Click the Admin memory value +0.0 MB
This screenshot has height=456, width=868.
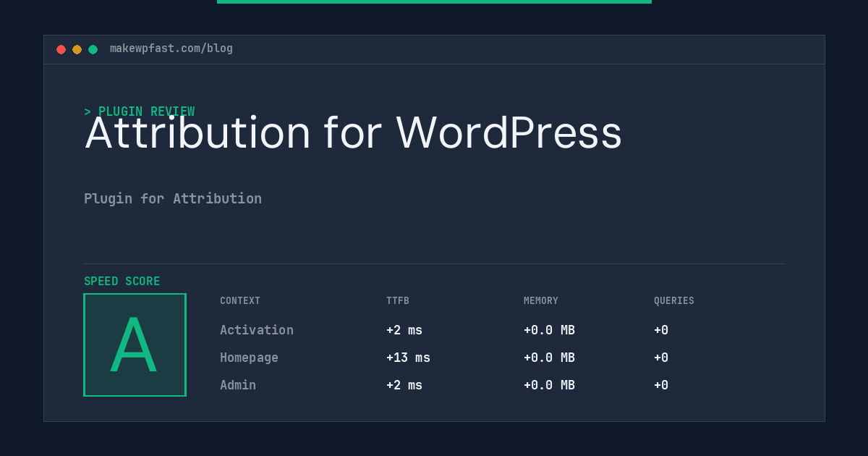coord(549,385)
